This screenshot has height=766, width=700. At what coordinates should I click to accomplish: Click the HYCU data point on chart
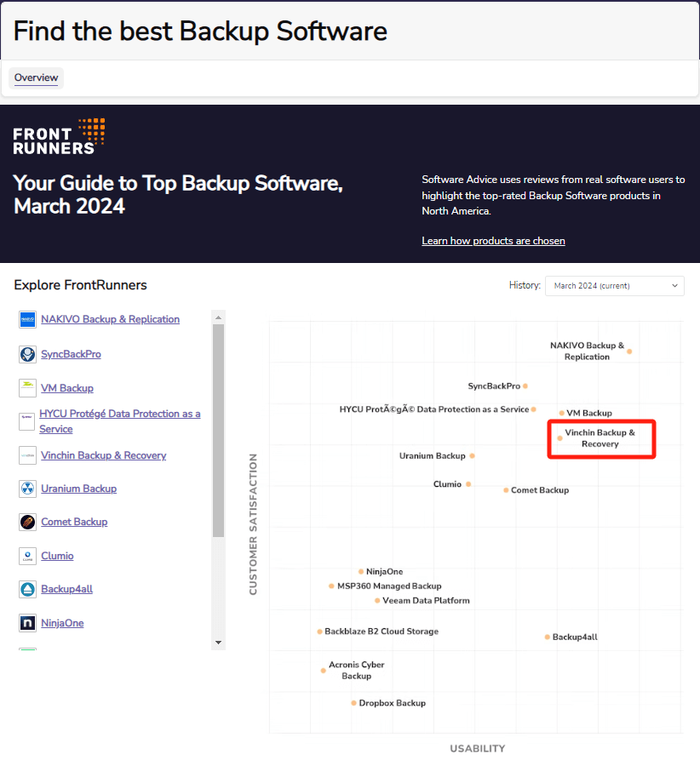point(534,409)
